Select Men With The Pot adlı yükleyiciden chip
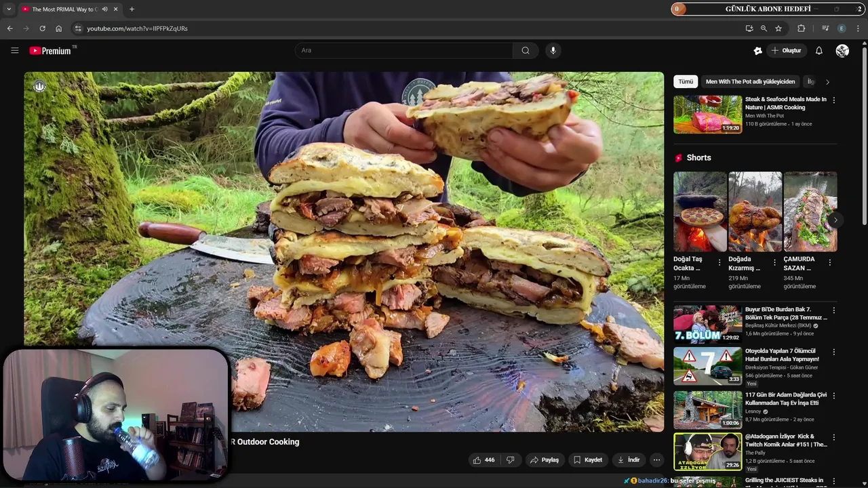 click(750, 81)
